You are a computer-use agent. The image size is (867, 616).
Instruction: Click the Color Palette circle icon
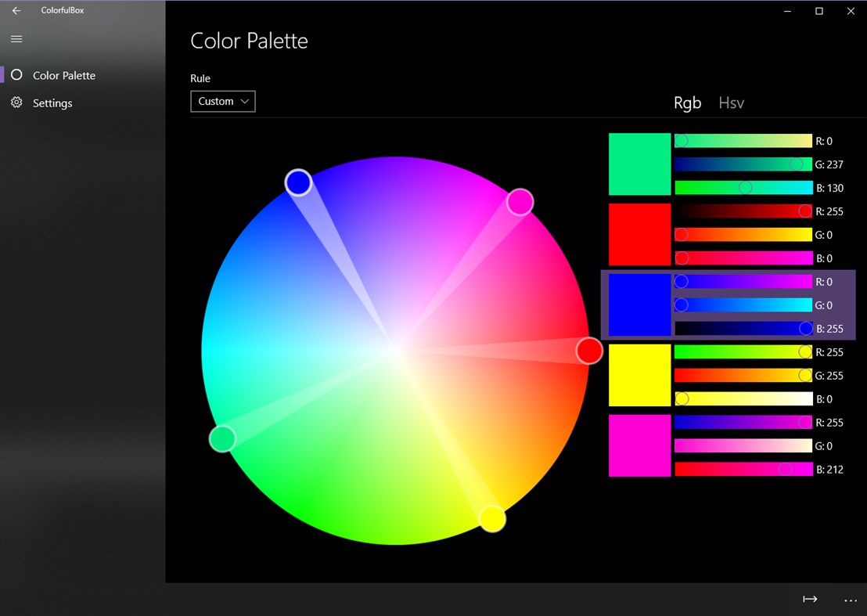[x=16, y=75]
